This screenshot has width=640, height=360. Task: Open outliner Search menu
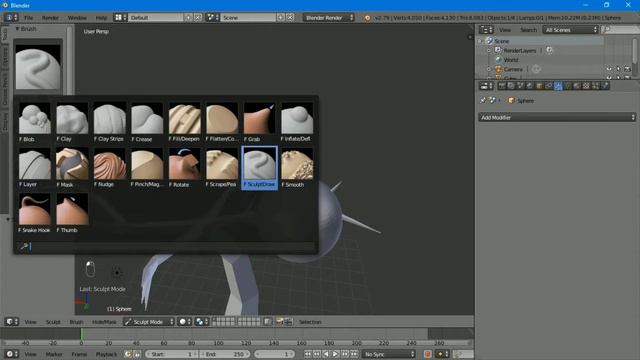[529, 30]
